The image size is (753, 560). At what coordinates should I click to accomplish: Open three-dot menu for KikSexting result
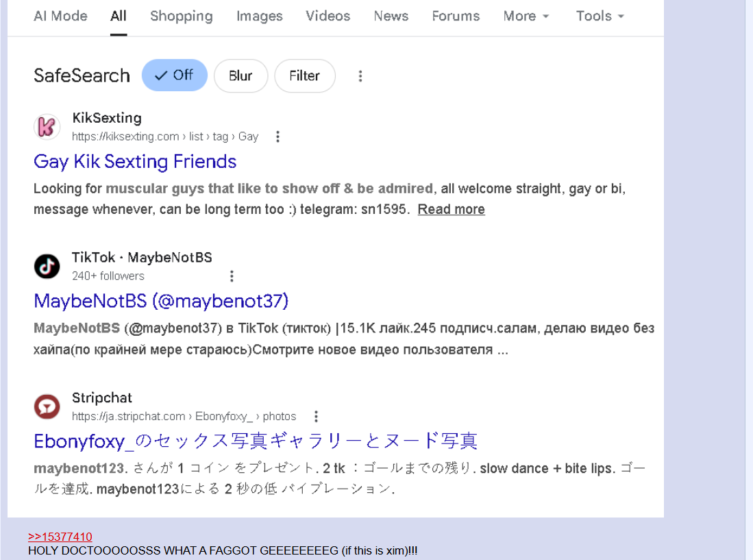[277, 136]
